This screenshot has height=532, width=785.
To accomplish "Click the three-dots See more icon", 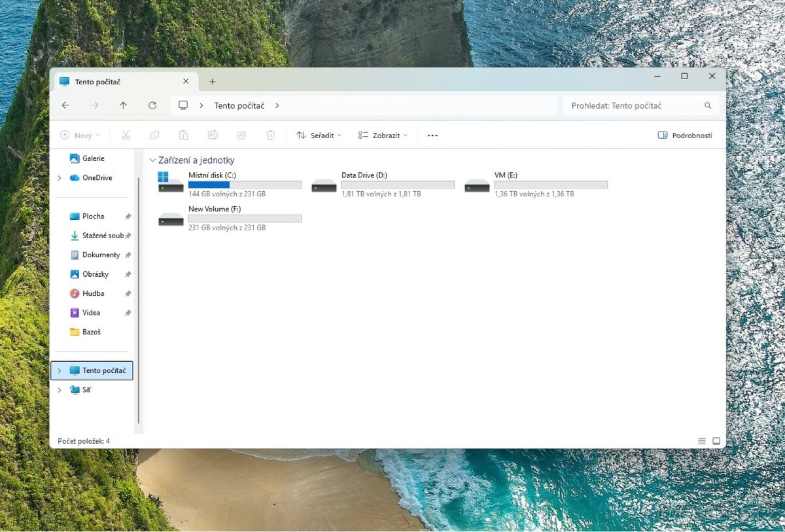I will tap(432, 135).
